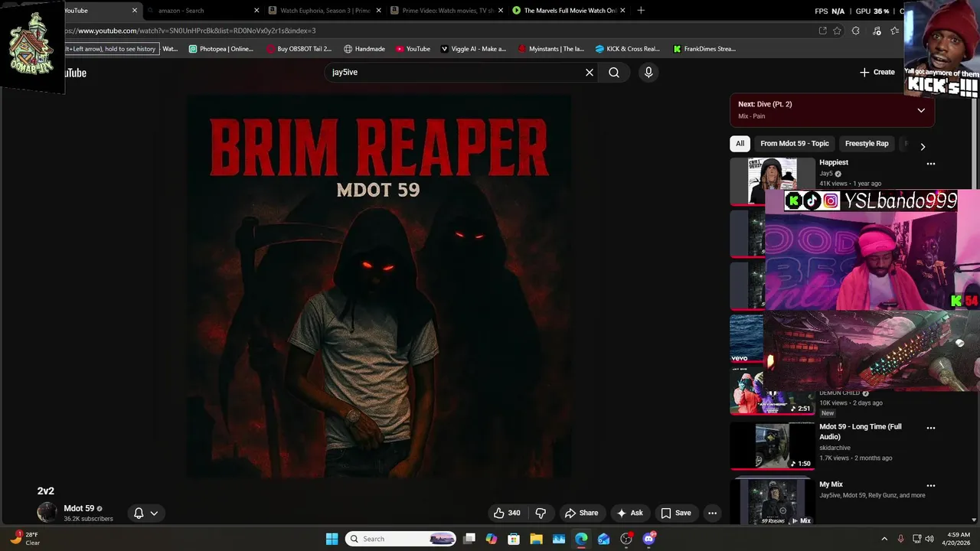
Task: Open the Handmade bookmark
Action: tap(364, 49)
